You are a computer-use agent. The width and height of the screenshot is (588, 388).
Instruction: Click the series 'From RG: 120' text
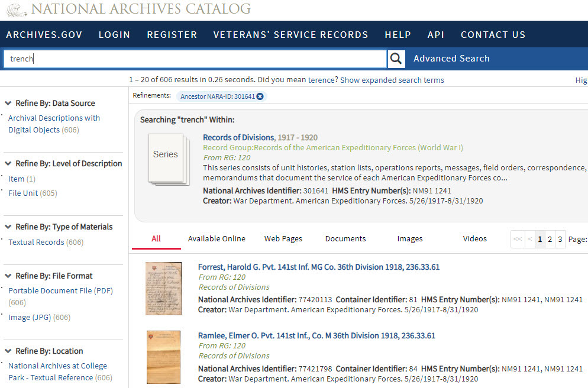click(227, 157)
